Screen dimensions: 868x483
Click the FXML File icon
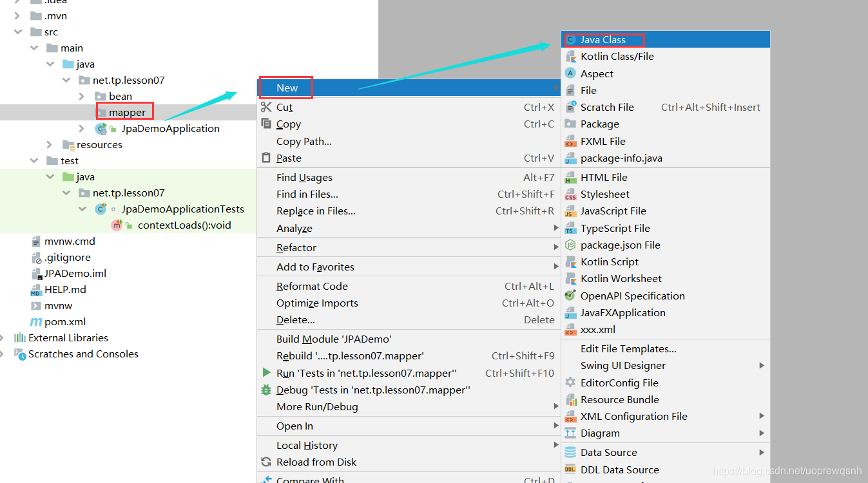coord(570,141)
